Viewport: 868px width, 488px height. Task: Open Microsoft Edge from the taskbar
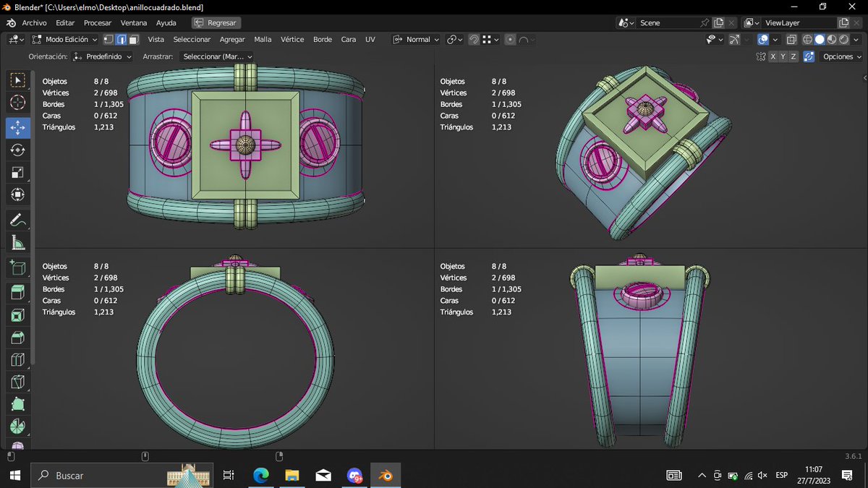click(x=261, y=475)
